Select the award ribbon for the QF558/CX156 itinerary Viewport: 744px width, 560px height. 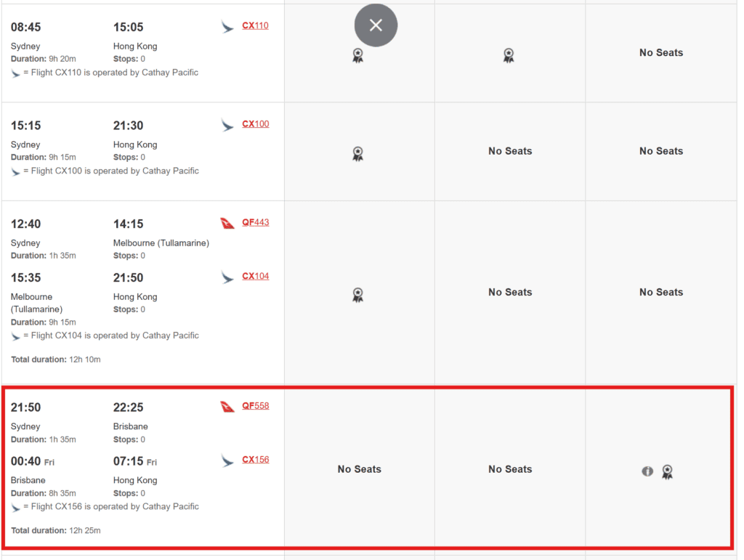point(667,472)
